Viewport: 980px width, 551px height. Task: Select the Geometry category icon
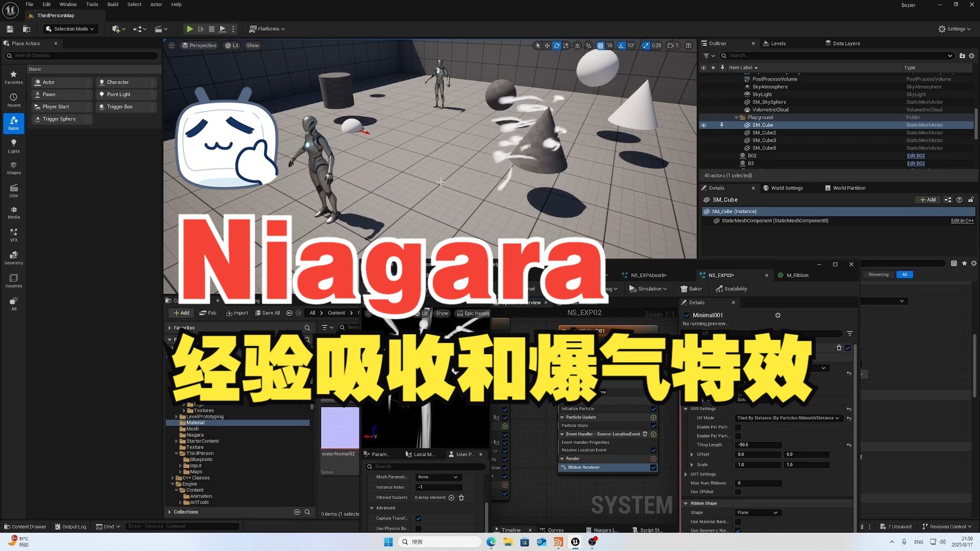tap(14, 258)
